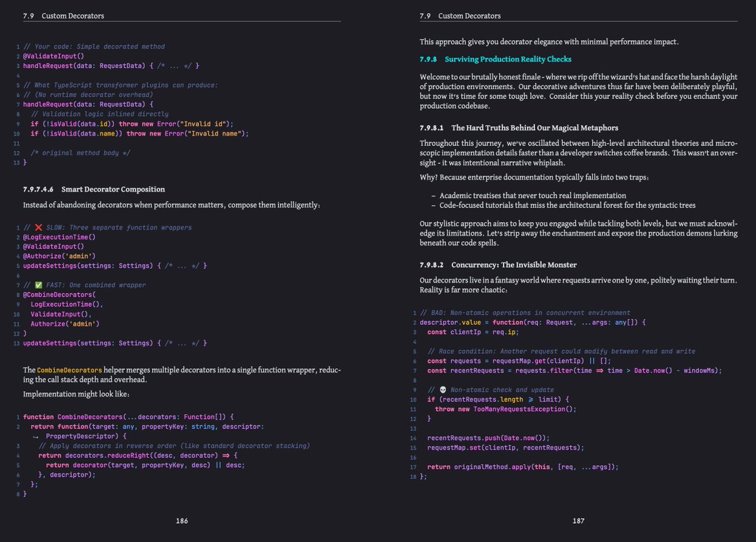The width and height of the screenshot is (756, 542).
Task: Click the sentence starting "Why? Because enterprise documentation"
Action: pyautogui.click(x=535, y=177)
